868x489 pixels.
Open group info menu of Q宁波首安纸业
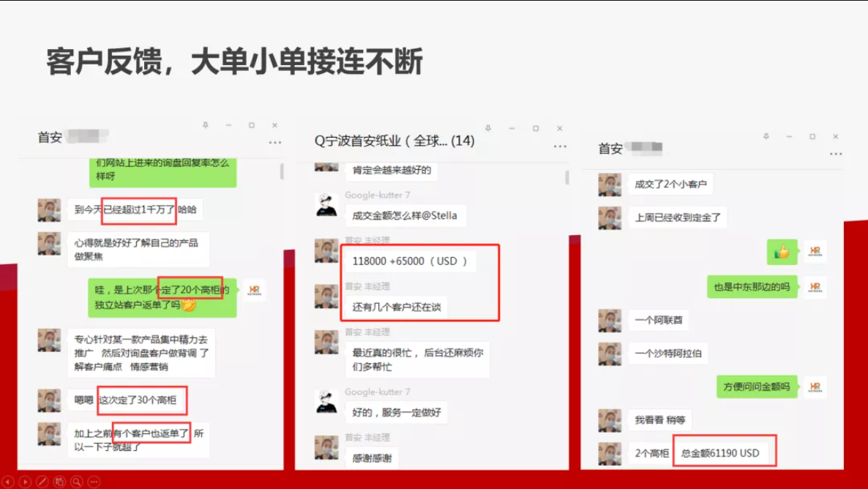pyautogui.click(x=560, y=146)
